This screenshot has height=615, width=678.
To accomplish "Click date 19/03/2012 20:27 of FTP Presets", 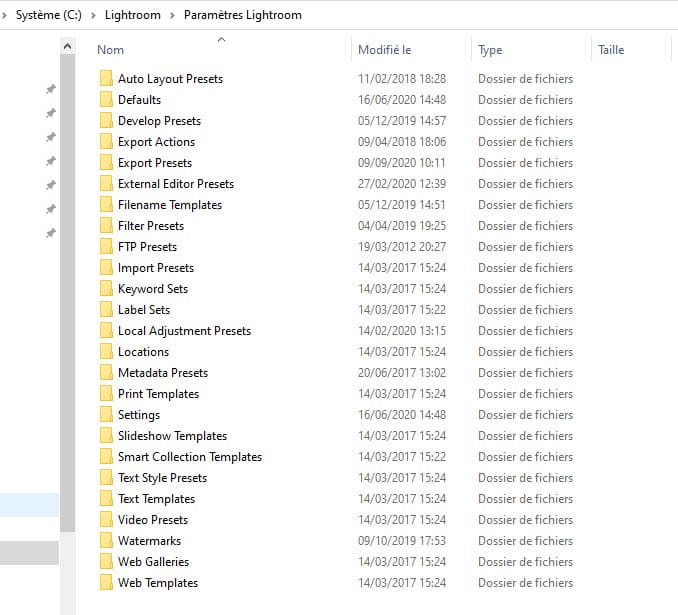I will tap(402, 247).
